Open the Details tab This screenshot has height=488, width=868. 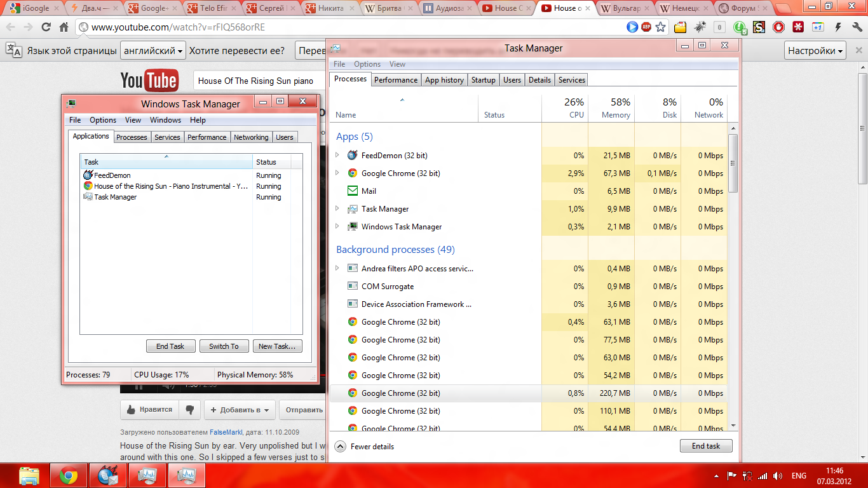point(539,80)
